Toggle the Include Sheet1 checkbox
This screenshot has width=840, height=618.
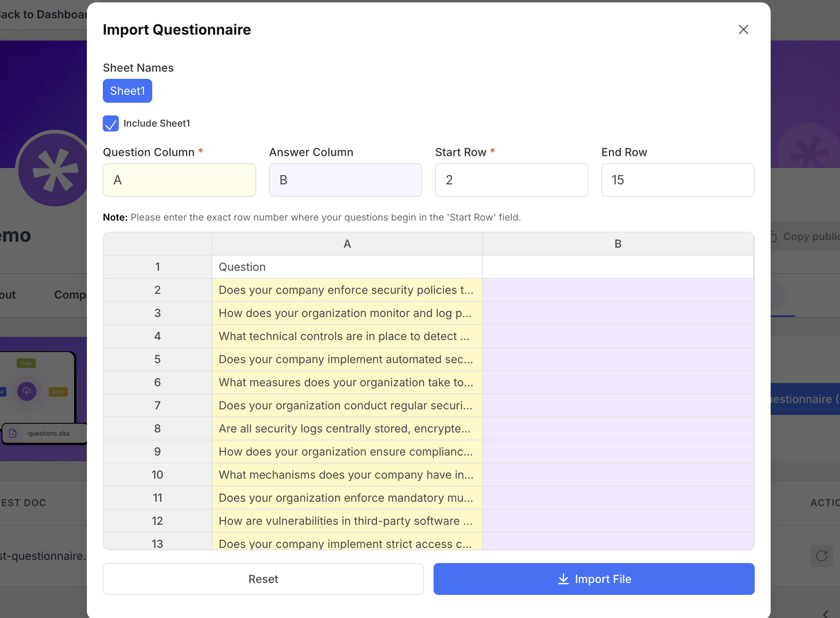[x=111, y=123]
